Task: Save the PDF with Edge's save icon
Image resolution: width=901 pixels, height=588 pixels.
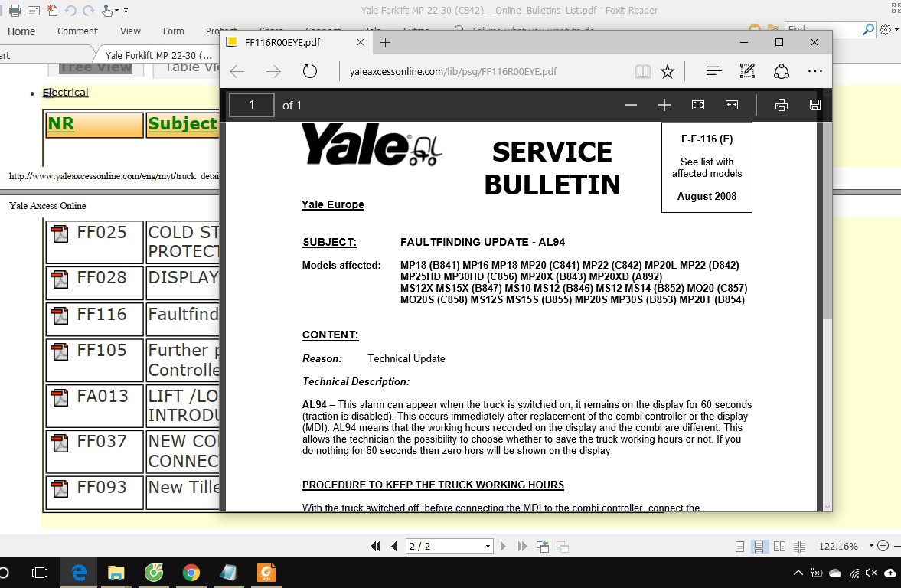Action: point(814,105)
